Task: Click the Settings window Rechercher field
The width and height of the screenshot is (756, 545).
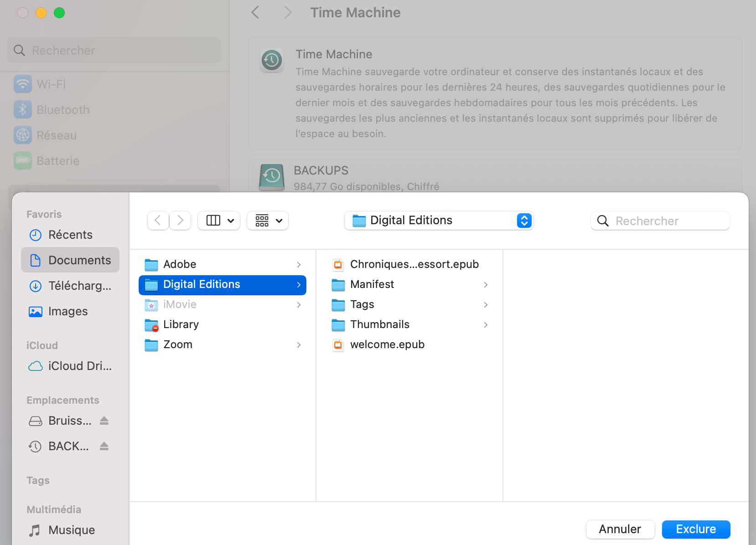Action: pos(114,50)
